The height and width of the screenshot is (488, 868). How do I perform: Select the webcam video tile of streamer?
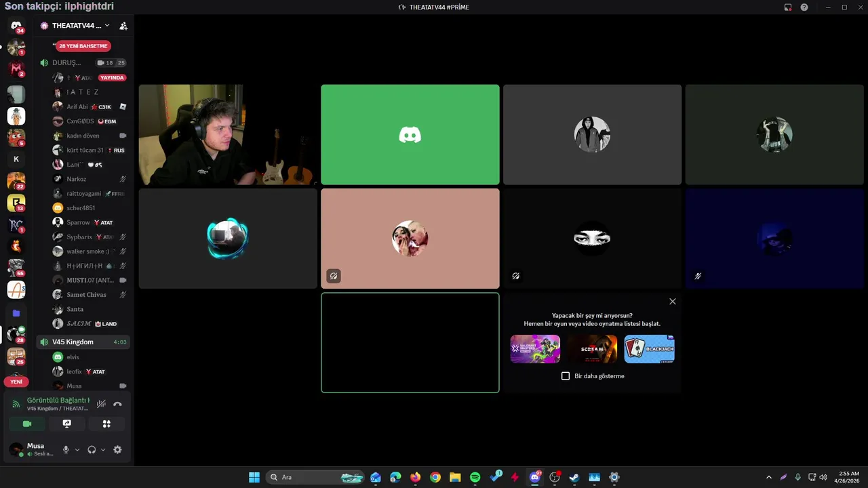pos(228,135)
